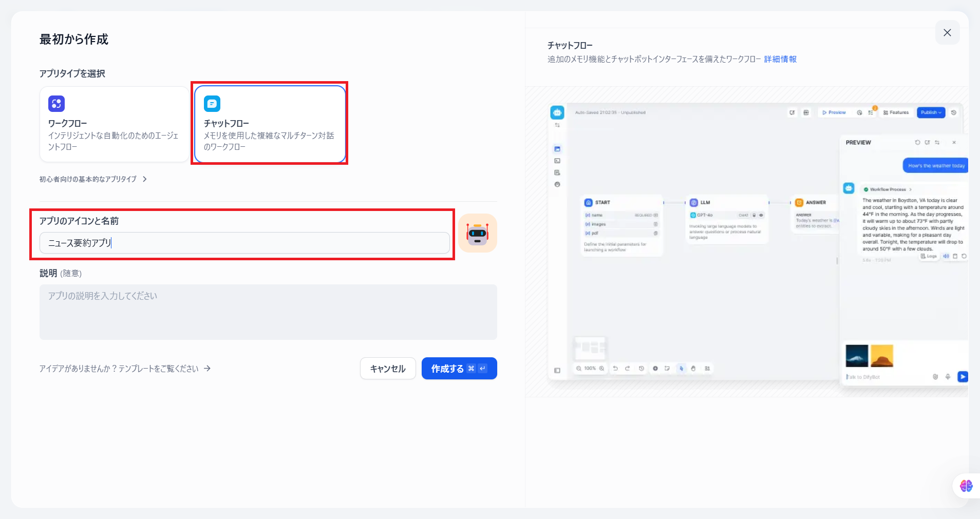Click the blue チャットフロー chat icon
Screen dimensions: 980x519
point(212,104)
